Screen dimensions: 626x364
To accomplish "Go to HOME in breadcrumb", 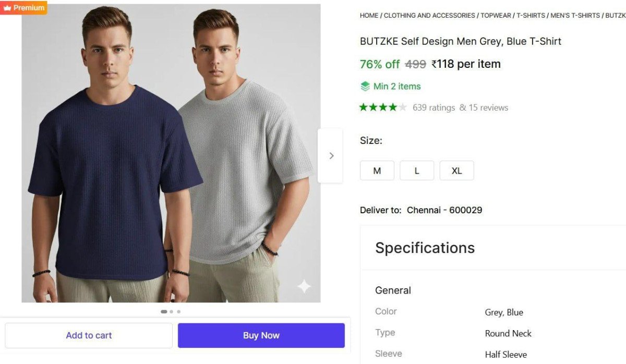I will (369, 16).
